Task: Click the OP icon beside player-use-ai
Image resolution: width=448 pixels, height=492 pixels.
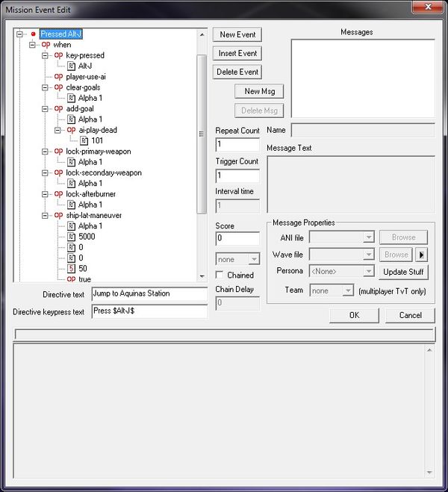Action: tap(59, 76)
